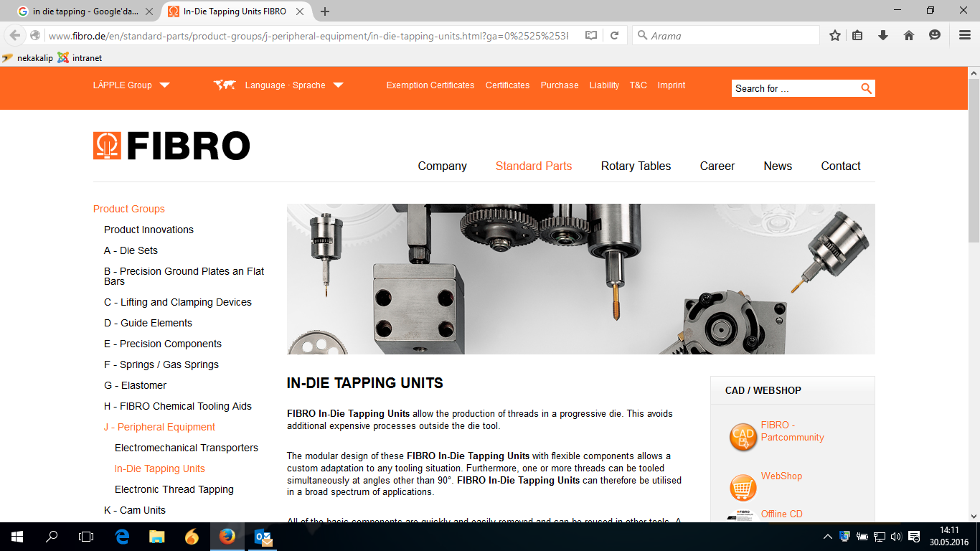Open new tab with plus button

click(325, 11)
